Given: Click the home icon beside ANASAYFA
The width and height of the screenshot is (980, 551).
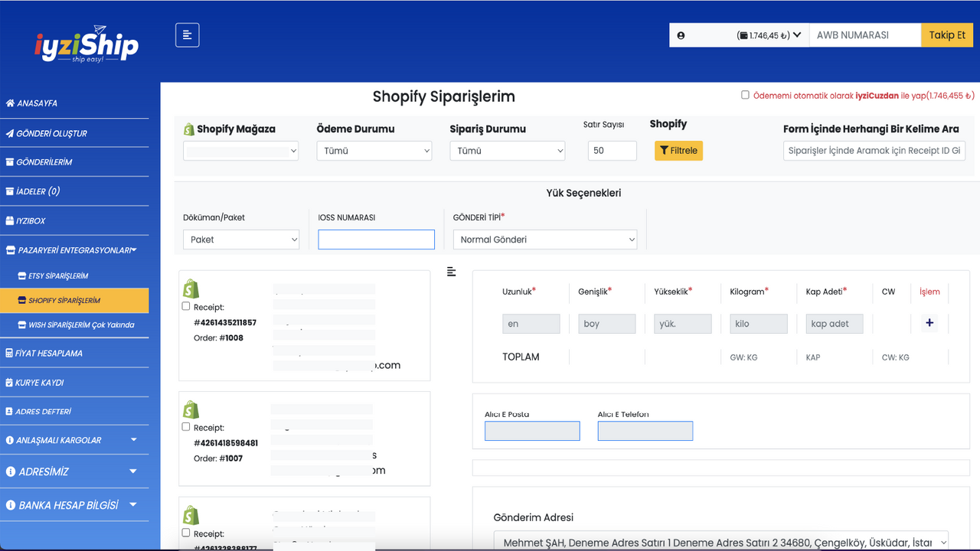Looking at the screenshot, I should (x=10, y=103).
